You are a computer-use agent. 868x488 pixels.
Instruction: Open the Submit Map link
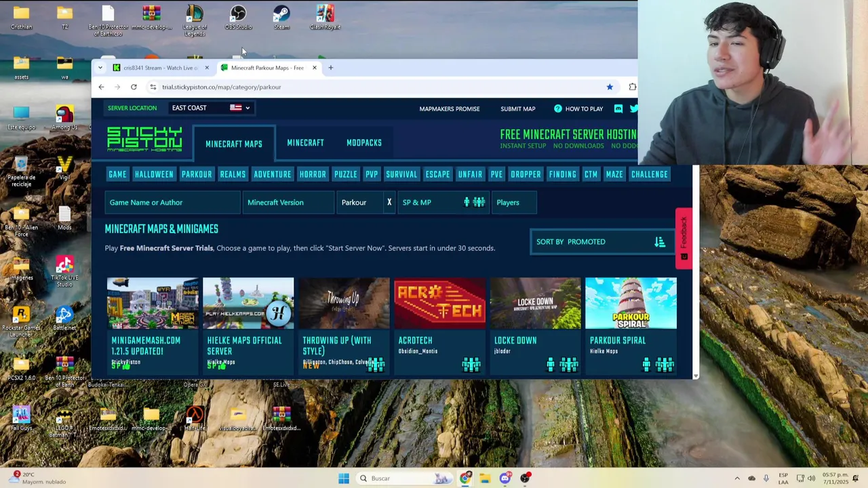tap(518, 108)
